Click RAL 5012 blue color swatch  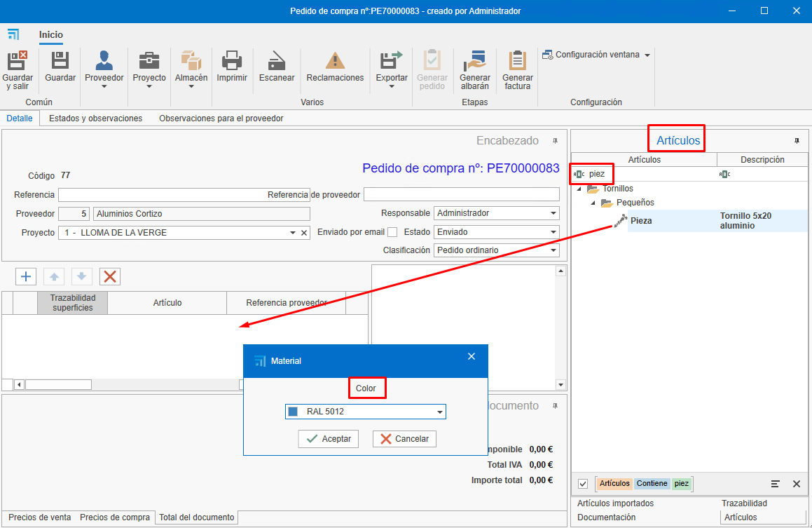coord(293,412)
